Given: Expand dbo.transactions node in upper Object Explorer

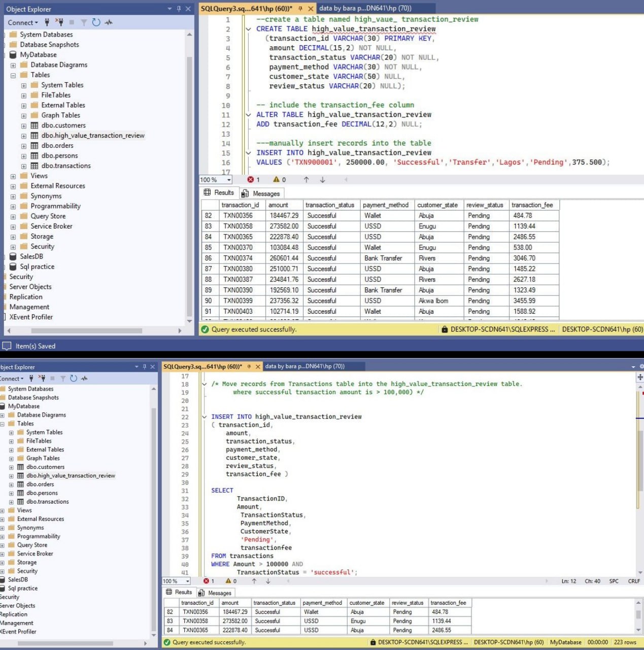Looking at the screenshot, I should tap(24, 167).
